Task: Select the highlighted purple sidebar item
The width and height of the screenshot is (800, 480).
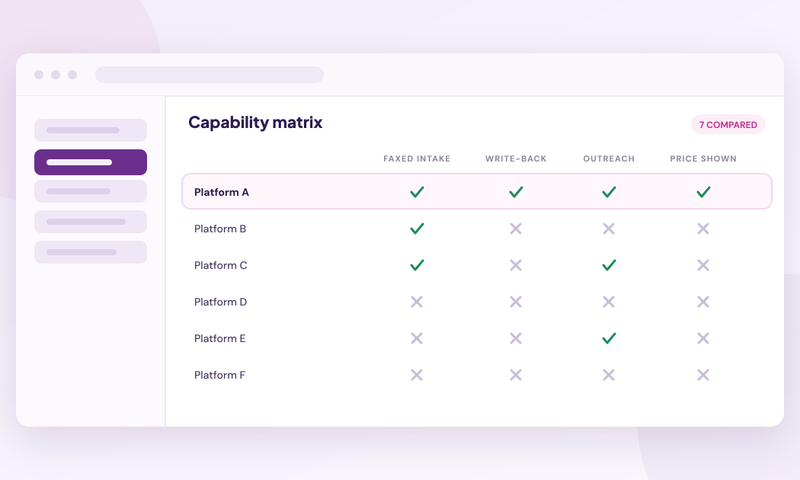Action: coord(90,162)
